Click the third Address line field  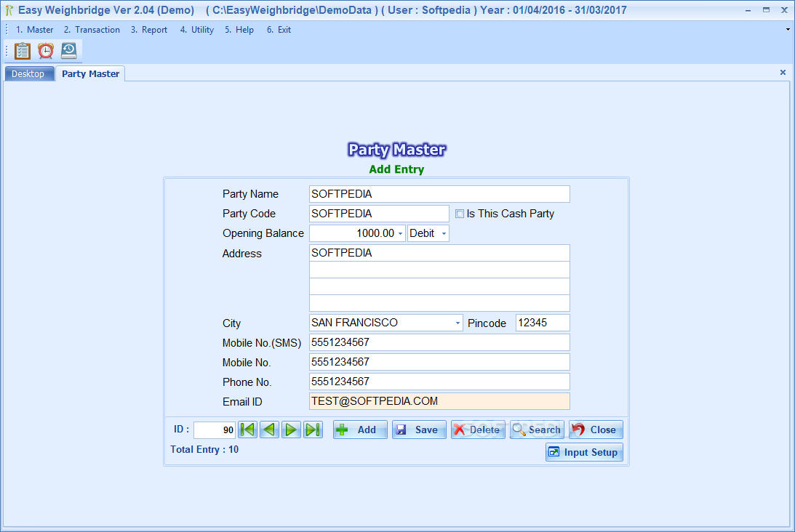point(439,286)
